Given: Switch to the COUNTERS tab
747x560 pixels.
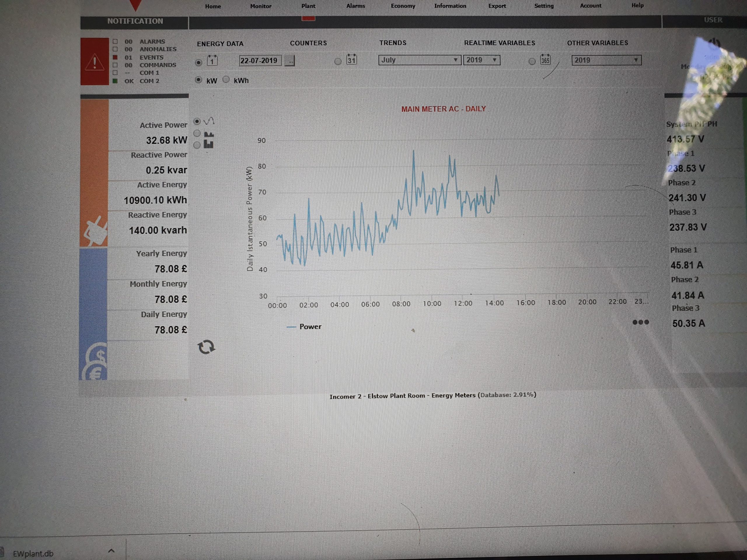Looking at the screenshot, I should [x=308, y=43].
